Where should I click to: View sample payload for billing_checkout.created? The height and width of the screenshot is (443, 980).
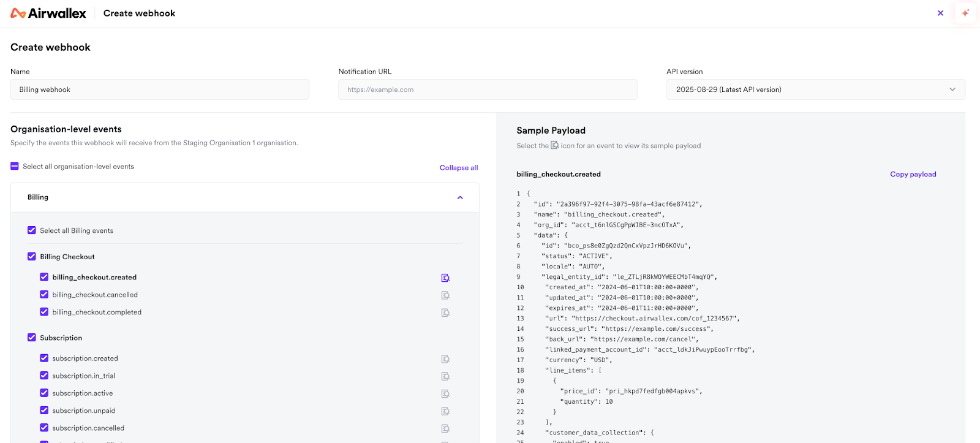445,278
